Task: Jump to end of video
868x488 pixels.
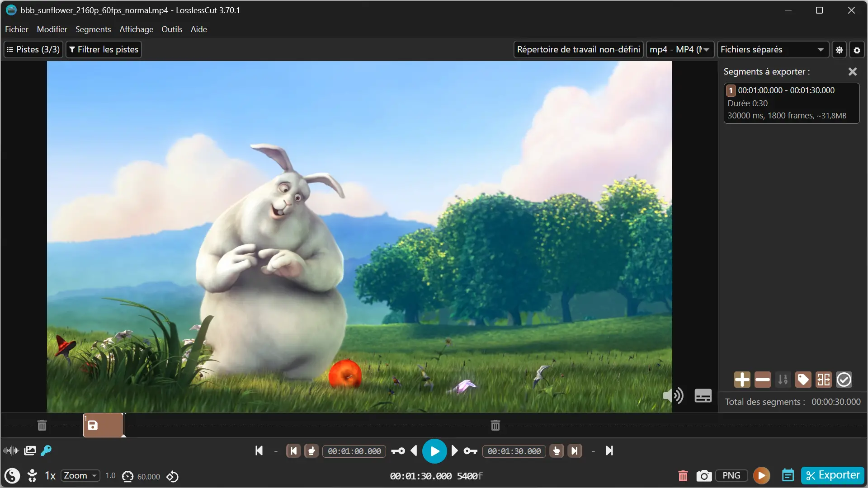Action: click(x=609, y=450)
